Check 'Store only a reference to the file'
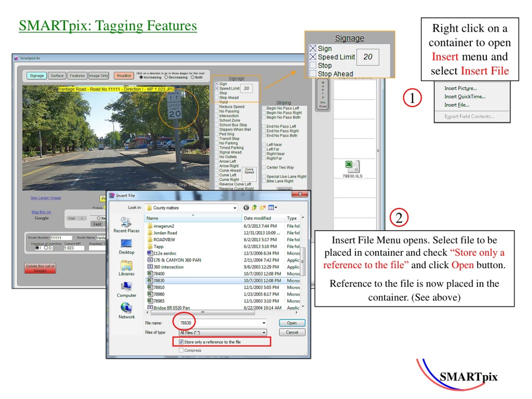 (x=181, y=342)
